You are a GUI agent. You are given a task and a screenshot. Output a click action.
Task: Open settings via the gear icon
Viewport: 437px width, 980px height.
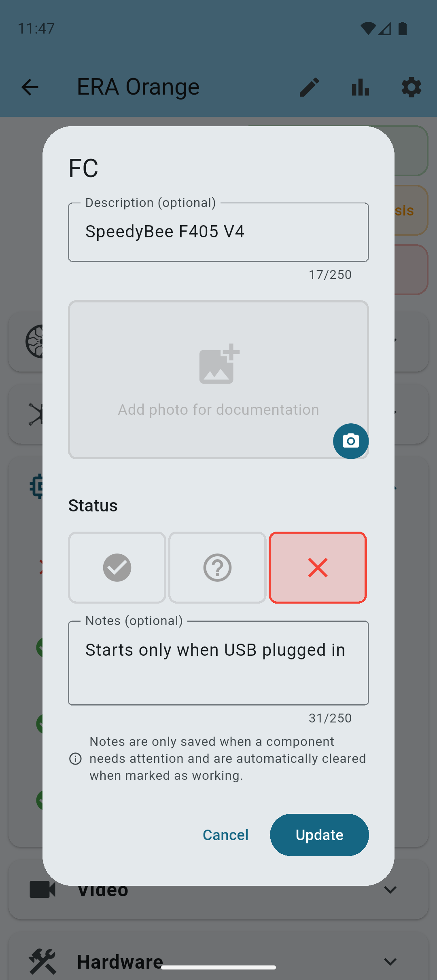click(x=411, y=87)
